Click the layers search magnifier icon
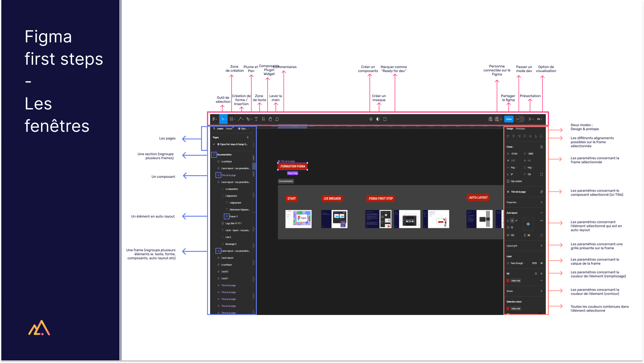 point(214,128)
